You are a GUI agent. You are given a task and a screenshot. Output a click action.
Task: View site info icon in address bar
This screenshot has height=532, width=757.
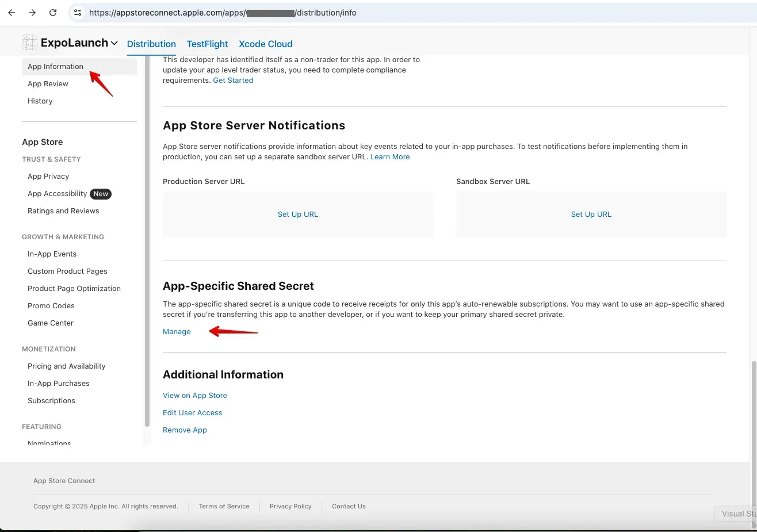coord(78,13)
